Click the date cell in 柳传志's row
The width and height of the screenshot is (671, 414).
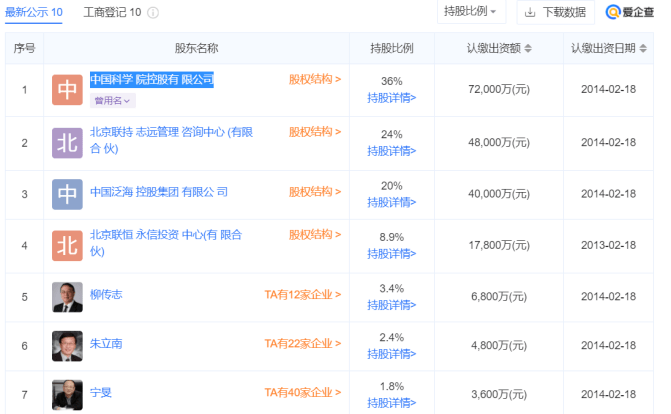point(609,297)
